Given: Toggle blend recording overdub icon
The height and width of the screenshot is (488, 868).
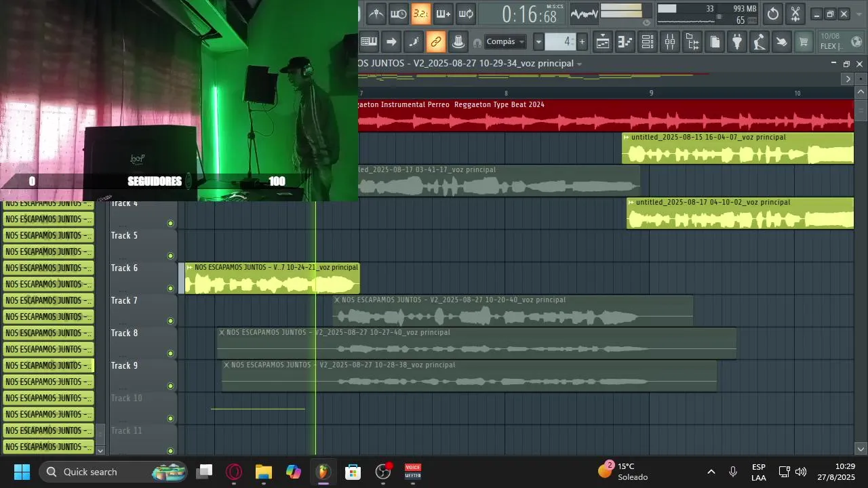Looking at the screenshot, I should click(x=443, y=14).
